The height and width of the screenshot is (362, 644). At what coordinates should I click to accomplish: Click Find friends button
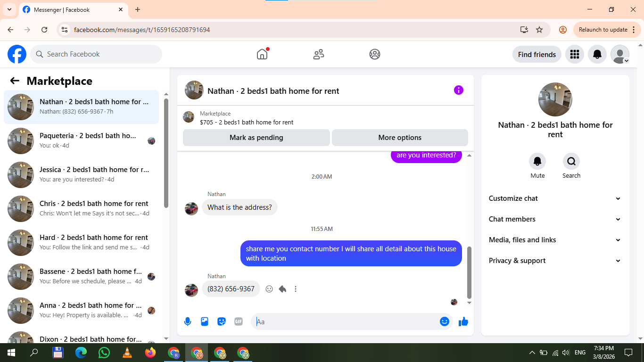coord(537,54)
